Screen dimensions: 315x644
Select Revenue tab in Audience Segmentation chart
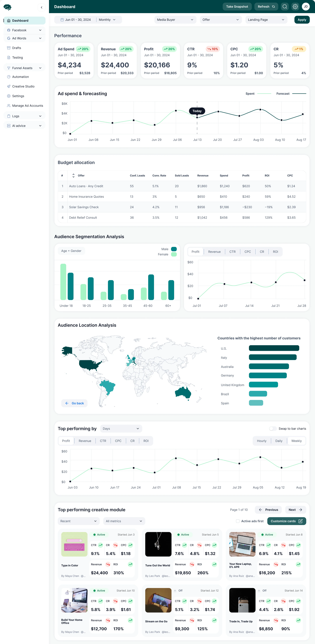click(214, 252)
